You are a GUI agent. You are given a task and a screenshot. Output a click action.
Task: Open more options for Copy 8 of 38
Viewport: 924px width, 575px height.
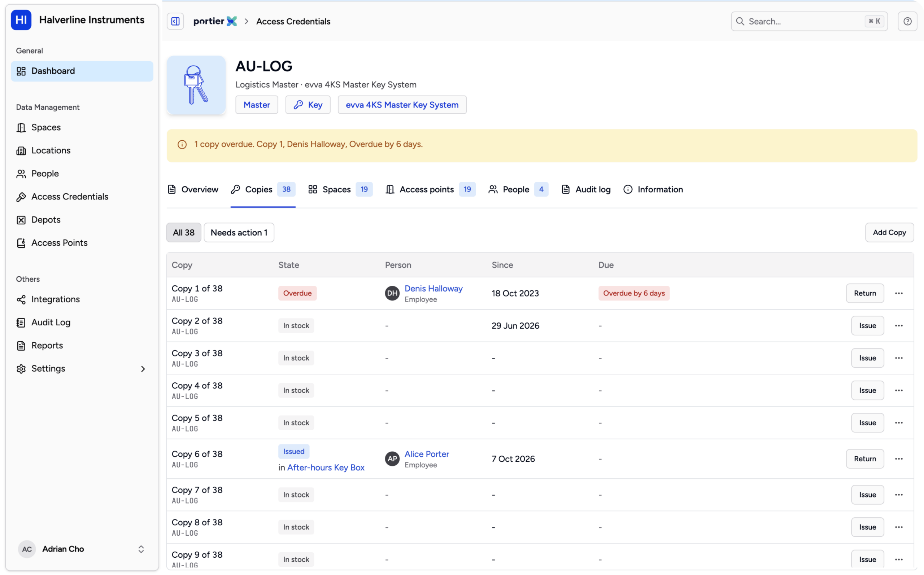[x=898, y=527]
